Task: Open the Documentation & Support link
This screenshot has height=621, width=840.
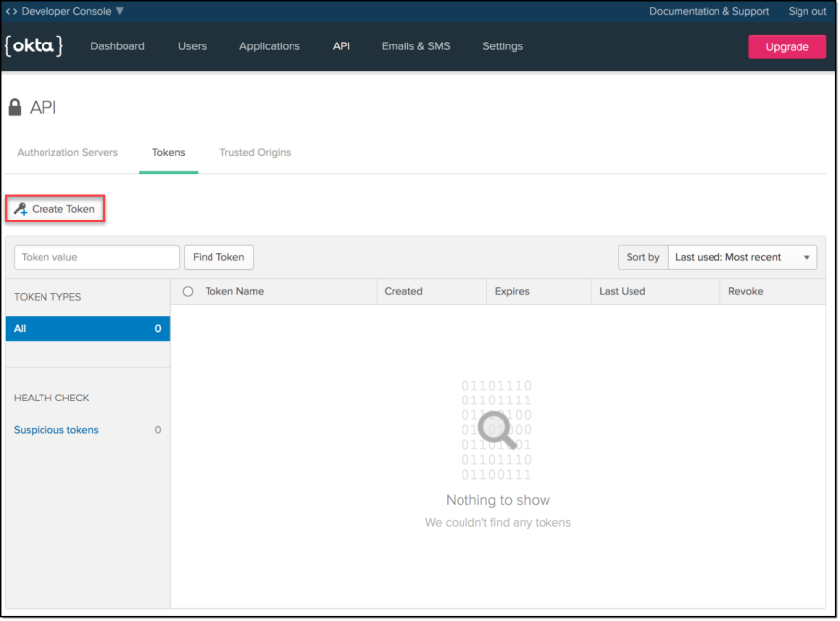Action: (709, 11)
